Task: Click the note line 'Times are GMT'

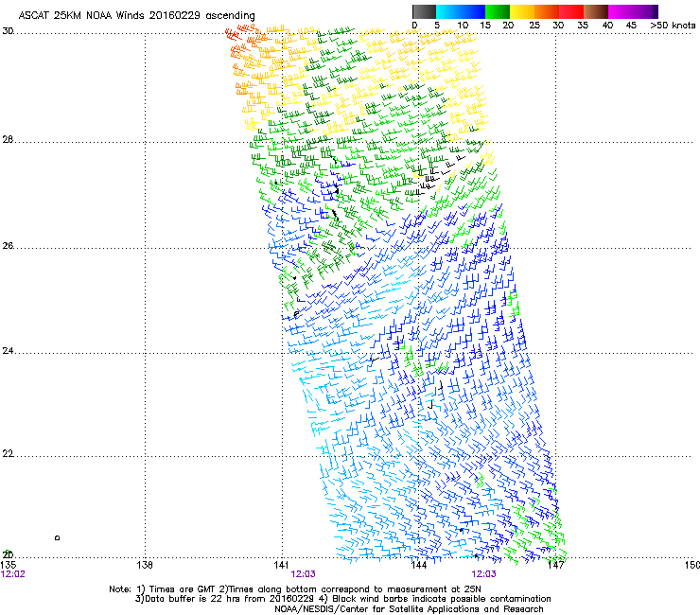Action: (x=183, y=589)
